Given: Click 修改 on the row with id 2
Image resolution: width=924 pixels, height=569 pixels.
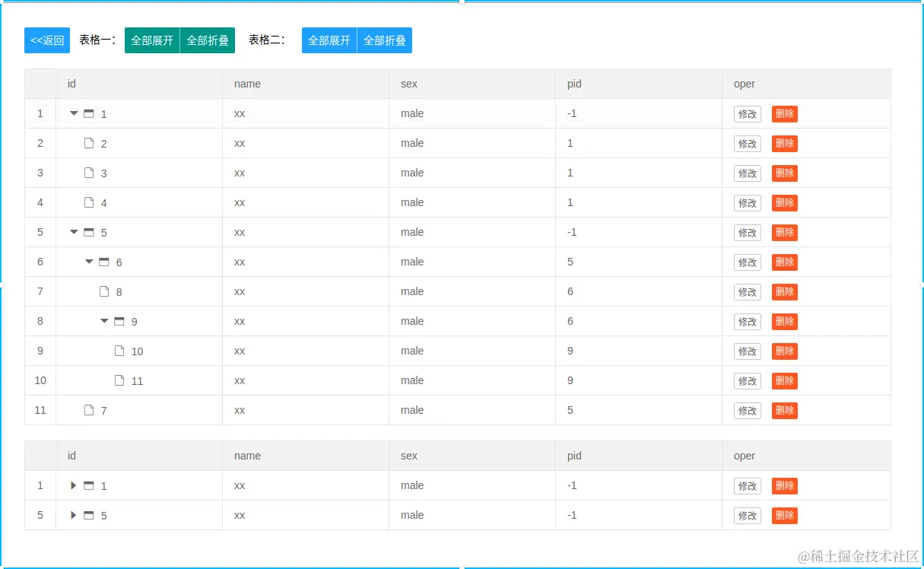Looking at the screenshot, I should point(748,144).
